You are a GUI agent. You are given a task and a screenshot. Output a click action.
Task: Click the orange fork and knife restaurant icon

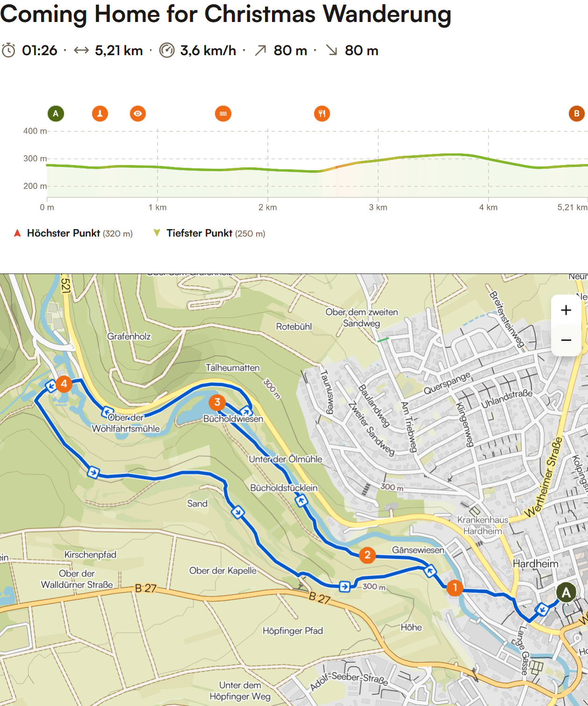click(322, 114)
